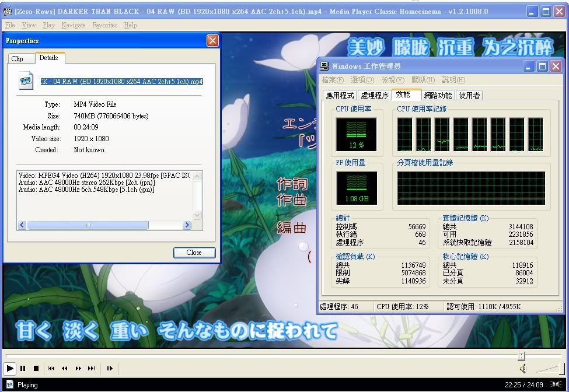Viewport: 569px width, 392px height.
Task: Click the 22:25 / 24:09 time display
Action: [523, 385]
